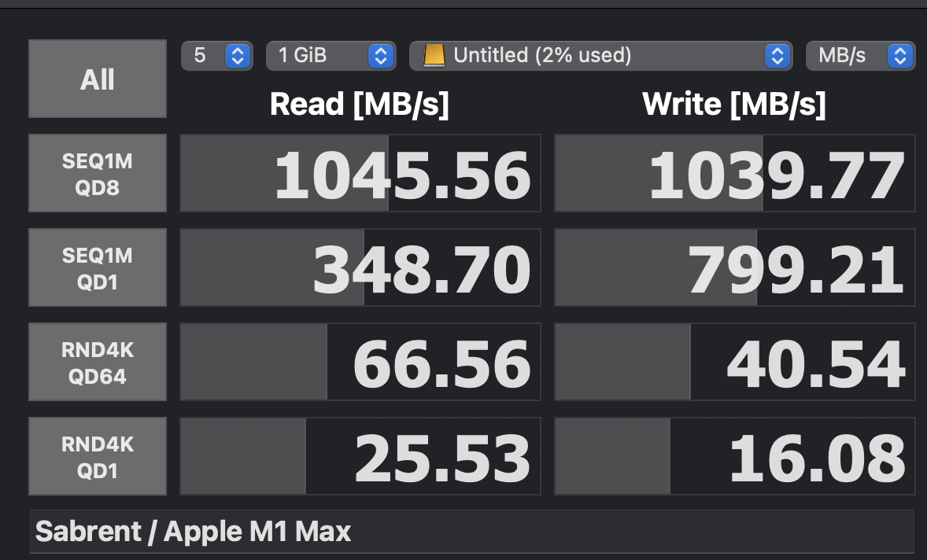
Task: Click the yellow drive icon beside Untitled
Action: pyautogui.click(x=434, y=56)
